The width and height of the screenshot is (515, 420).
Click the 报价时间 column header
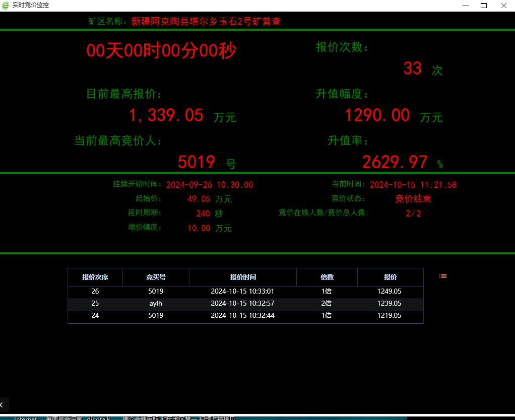click(243, 277)
